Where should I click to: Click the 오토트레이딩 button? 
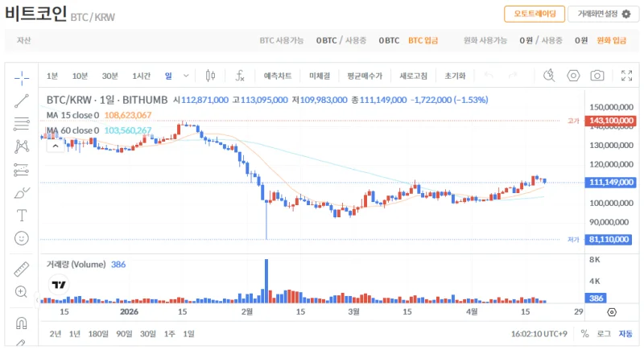click(535, 14)
